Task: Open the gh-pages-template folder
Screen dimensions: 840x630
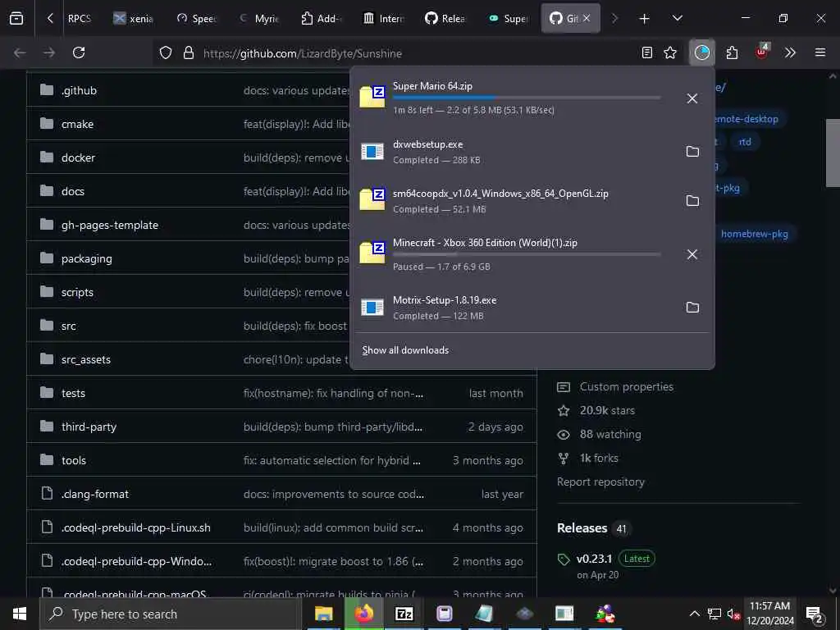Action: coord(110,226)
